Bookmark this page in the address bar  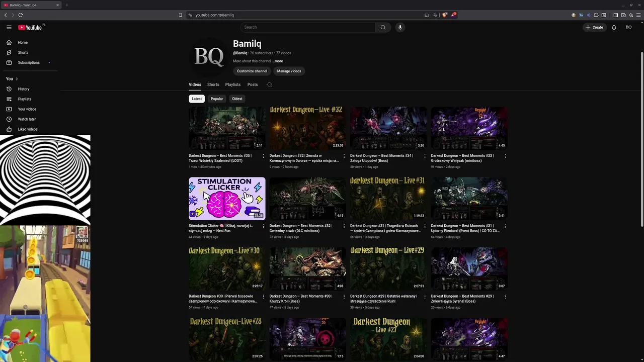[x=180, y=15]
